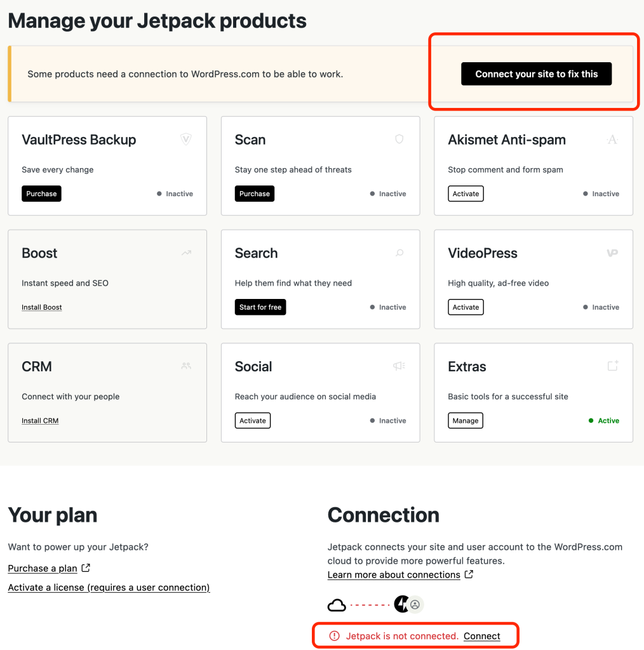Open the Install Boost link
The height and width of the screenshot is (650, 644).
41,307
